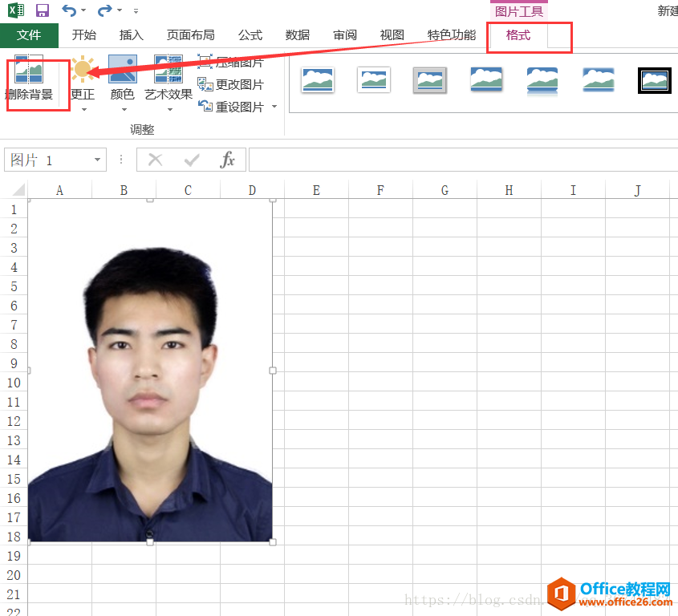
Task: Select column E header
Action: tap(316, 190)
